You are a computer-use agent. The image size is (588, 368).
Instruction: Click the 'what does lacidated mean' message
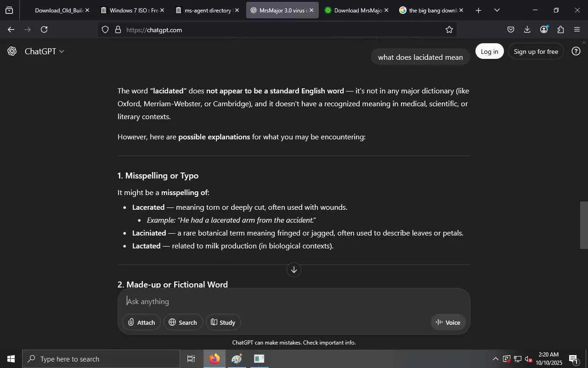(420, 57)
